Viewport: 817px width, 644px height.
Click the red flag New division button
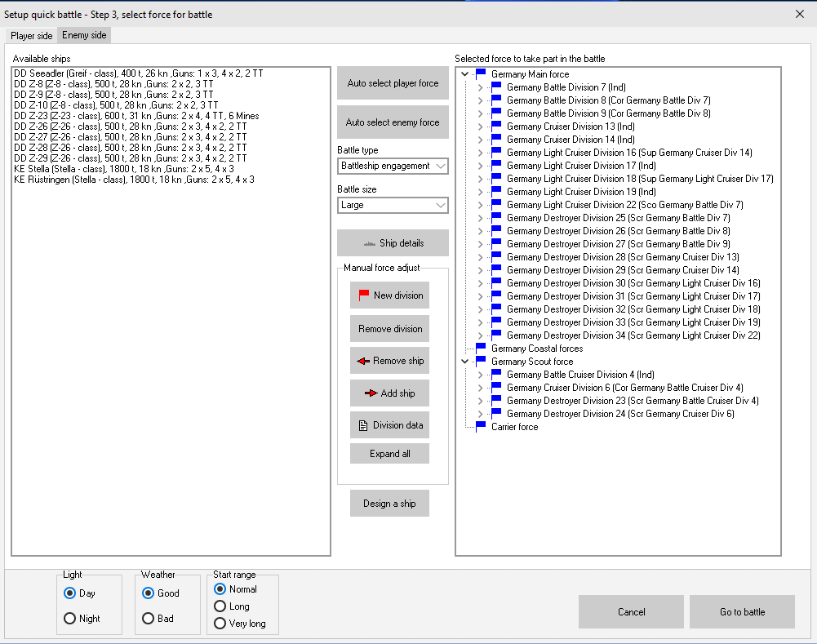[x=389, y=295]
